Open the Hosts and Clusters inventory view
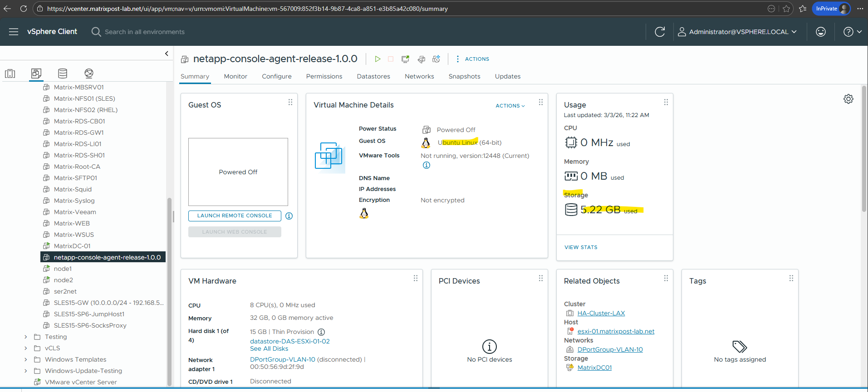 pyautogui.click(x=10, y=73)
